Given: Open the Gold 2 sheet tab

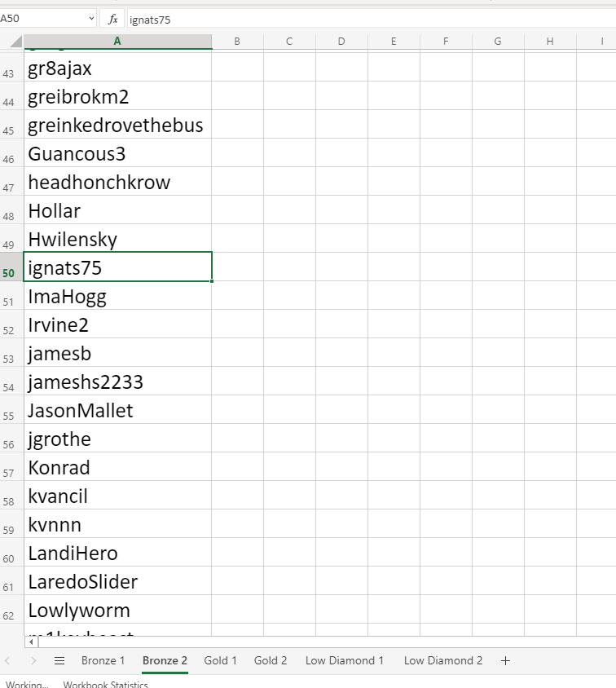Looking at the screenshot, I should pos(271,660).
